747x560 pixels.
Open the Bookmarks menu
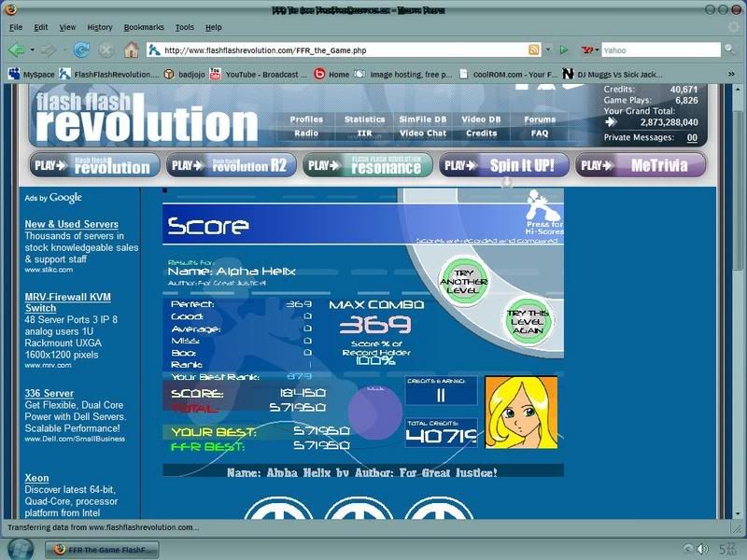tap(143, 27)
